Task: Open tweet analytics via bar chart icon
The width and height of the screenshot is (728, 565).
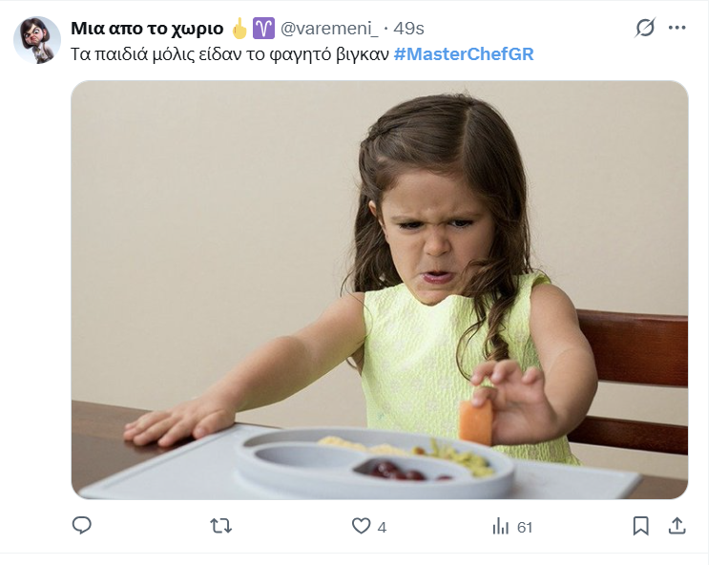Action: [501, 526]
